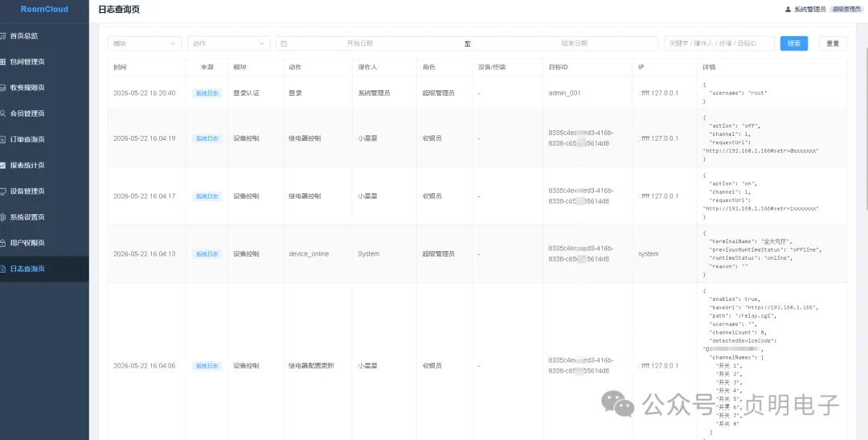Click the 日志查询页 page title
The image size is (868, 440).
point(119,10)
